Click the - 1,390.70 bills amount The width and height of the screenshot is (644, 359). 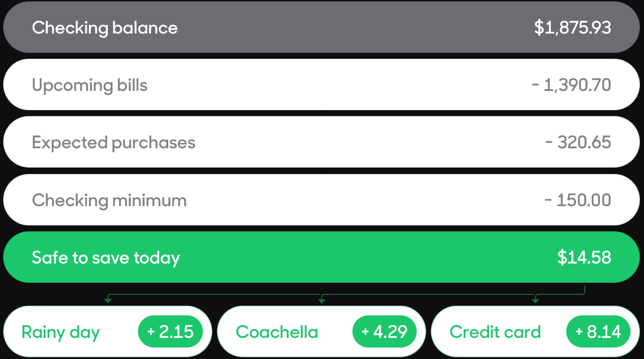click(x=572, y=85)
